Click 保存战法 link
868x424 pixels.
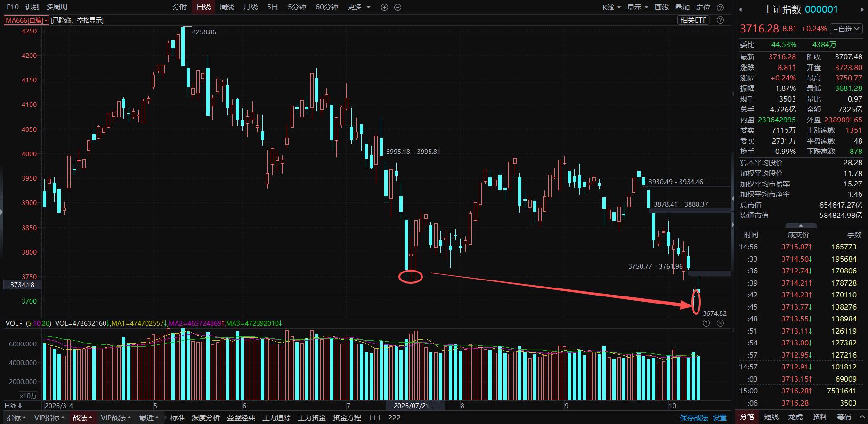694,417
